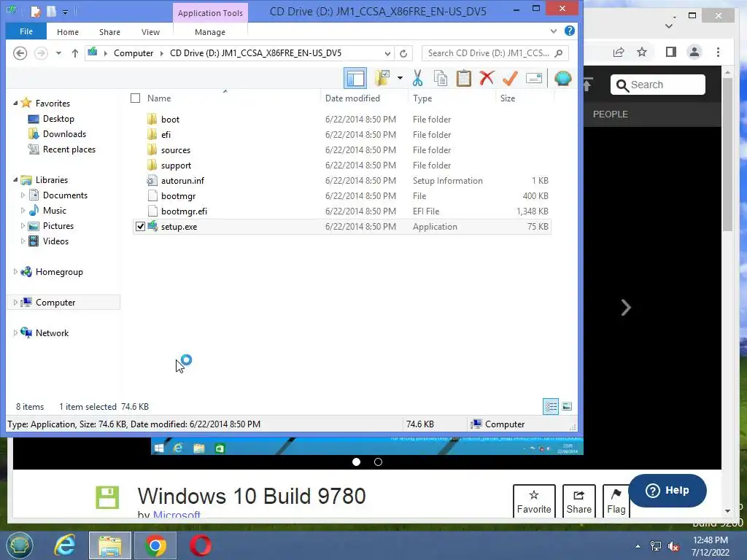The height and width of the screenshot is (560, 747).
Task: Sort by the Date modified column header
Action: 352,98
